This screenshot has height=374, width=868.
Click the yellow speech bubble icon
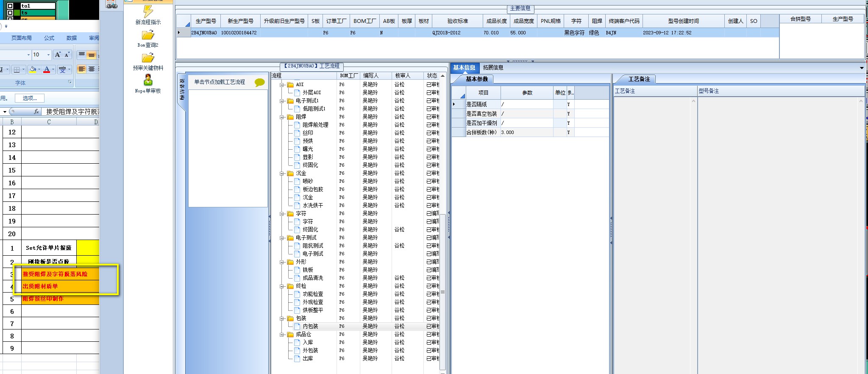coord(260,82)
